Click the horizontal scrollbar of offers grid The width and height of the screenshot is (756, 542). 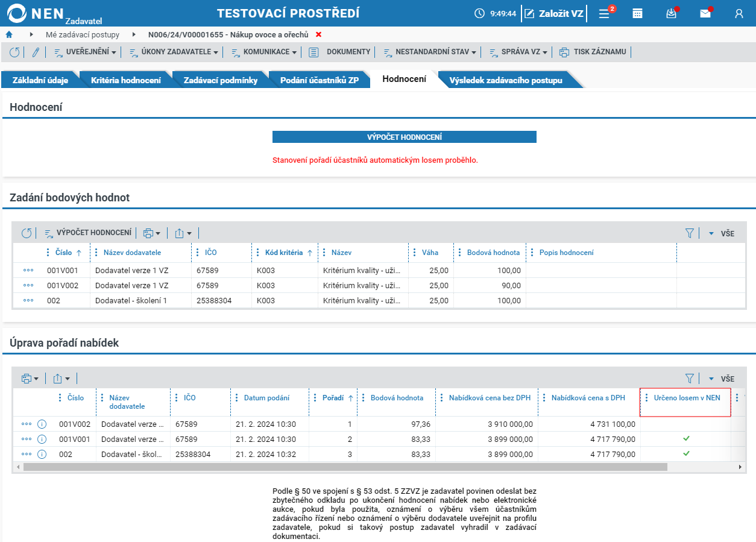[345, 467]
